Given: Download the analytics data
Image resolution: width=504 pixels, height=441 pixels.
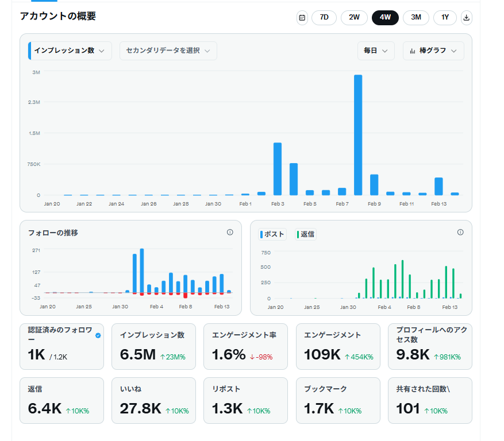Looking at the screenshot, I should (467, 18).
